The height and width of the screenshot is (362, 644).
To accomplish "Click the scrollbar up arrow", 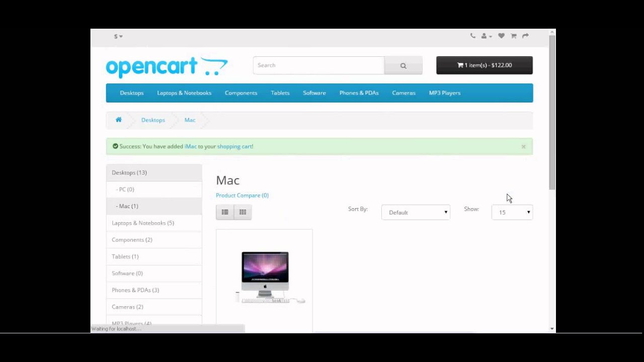I will tap(552, 32).
